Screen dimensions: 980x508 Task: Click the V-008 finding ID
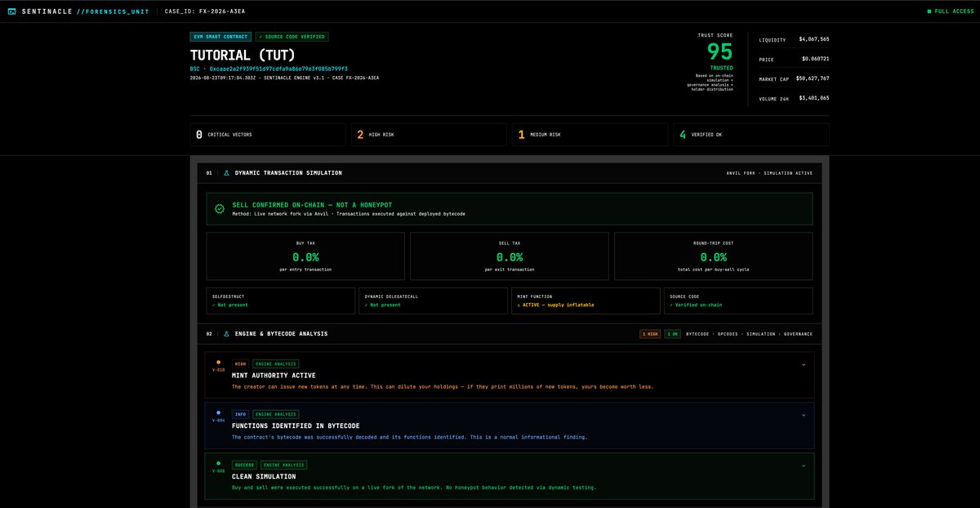[x=218, y=471]
